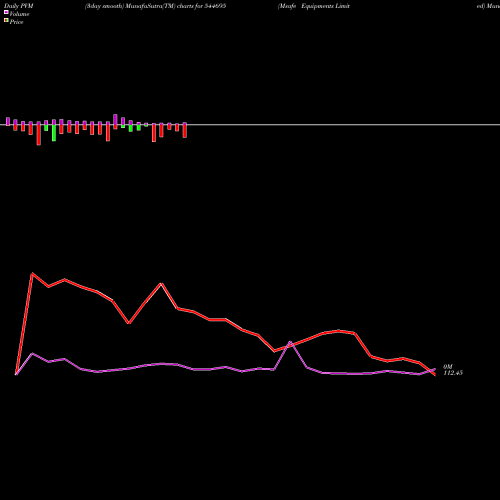Click the '112.45' price value label
The image size is (500, 500).
[453, 373]
